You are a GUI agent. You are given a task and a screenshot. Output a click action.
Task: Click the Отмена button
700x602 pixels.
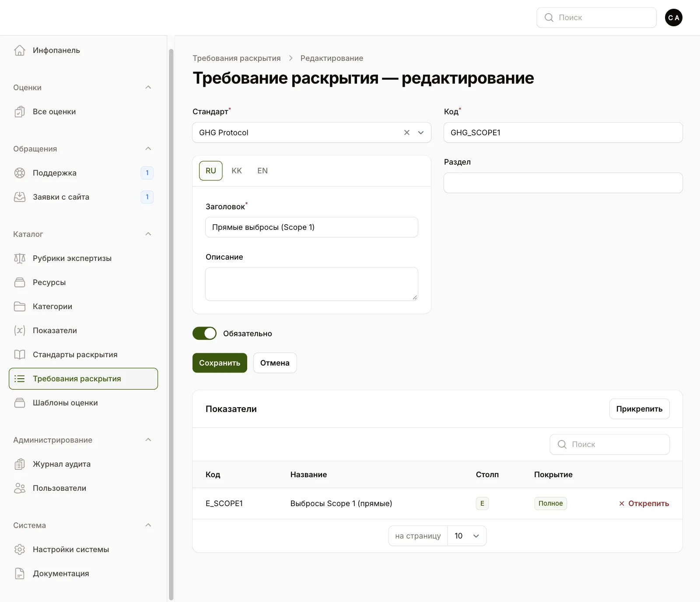pos(275,363)
